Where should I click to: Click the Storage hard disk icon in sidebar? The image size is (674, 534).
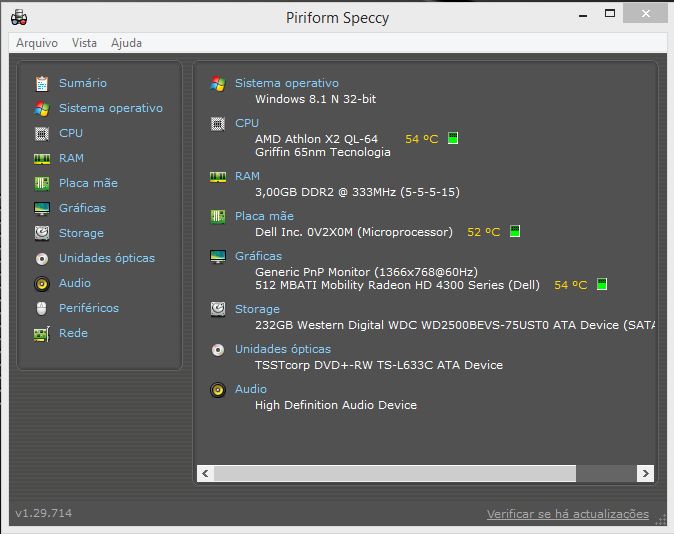[x=42, y=233]
